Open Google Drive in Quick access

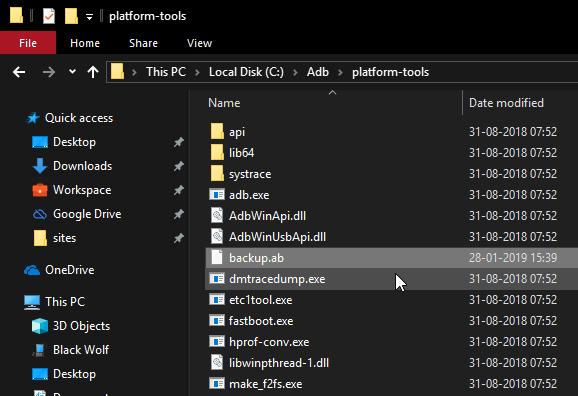[87, 214]
